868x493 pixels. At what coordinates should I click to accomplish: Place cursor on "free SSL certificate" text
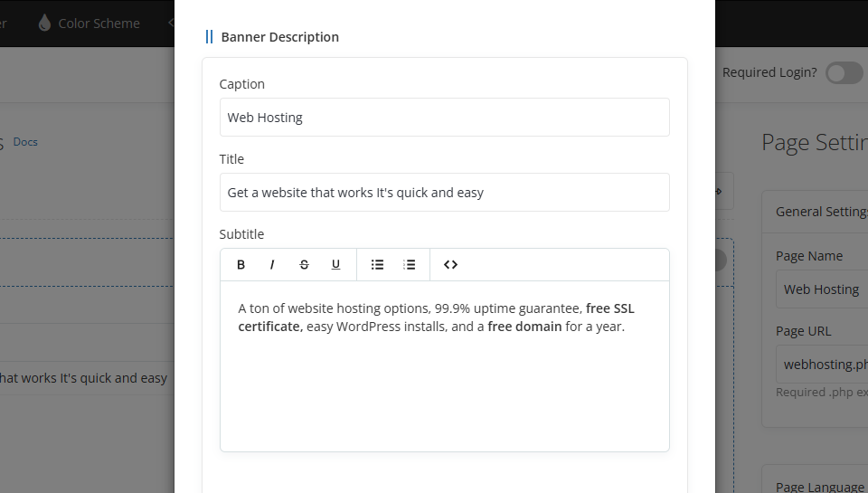point(610,308)
